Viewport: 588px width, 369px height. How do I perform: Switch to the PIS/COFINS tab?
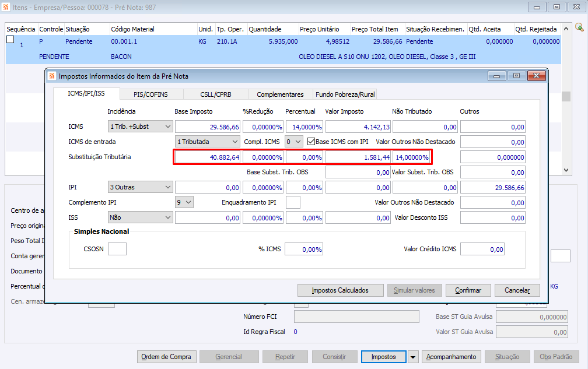pos(151,94)
